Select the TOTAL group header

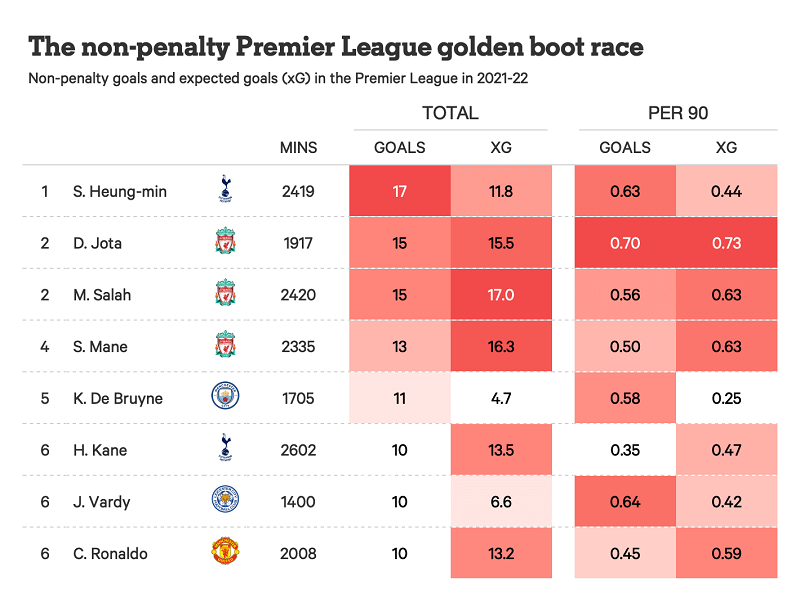pos(450,113)
